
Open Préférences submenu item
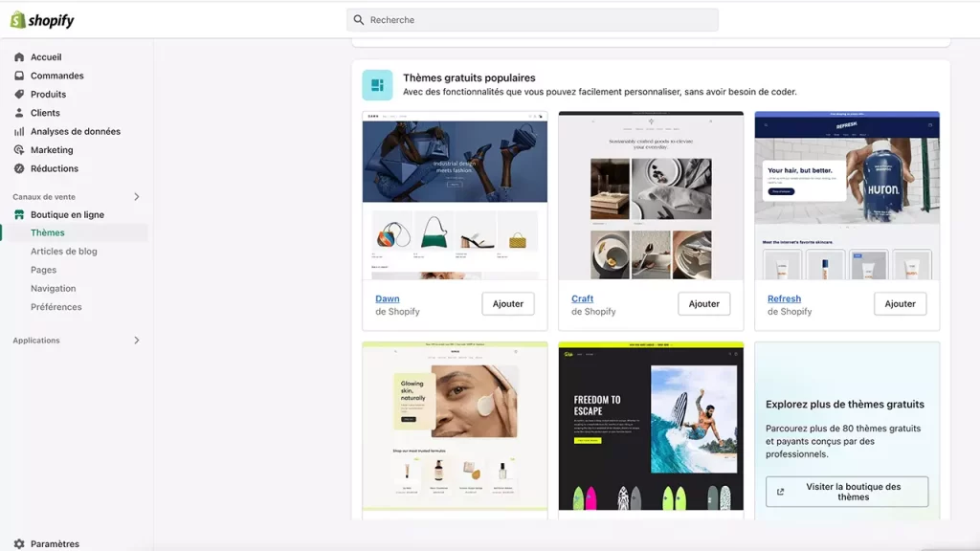[x=56, y=307]
